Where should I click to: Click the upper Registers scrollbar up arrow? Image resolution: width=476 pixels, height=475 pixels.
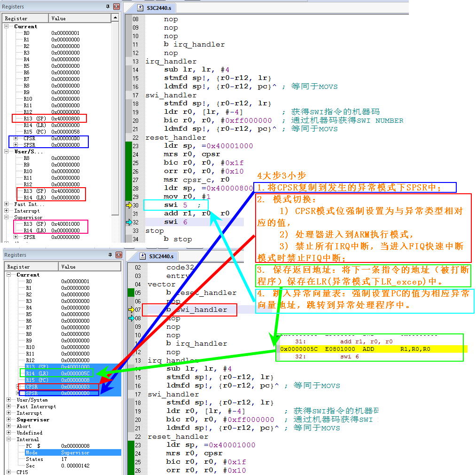(115, 18)
